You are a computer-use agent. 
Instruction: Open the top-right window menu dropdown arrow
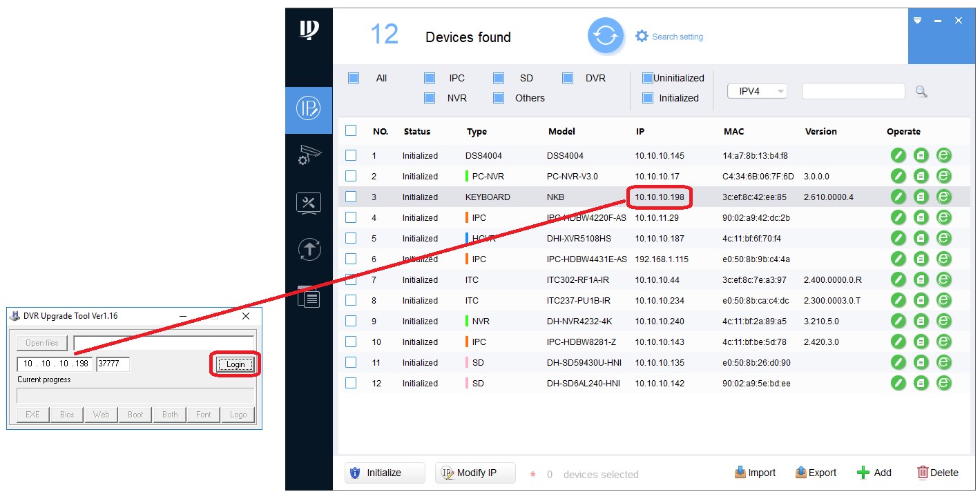coord(917,21)
